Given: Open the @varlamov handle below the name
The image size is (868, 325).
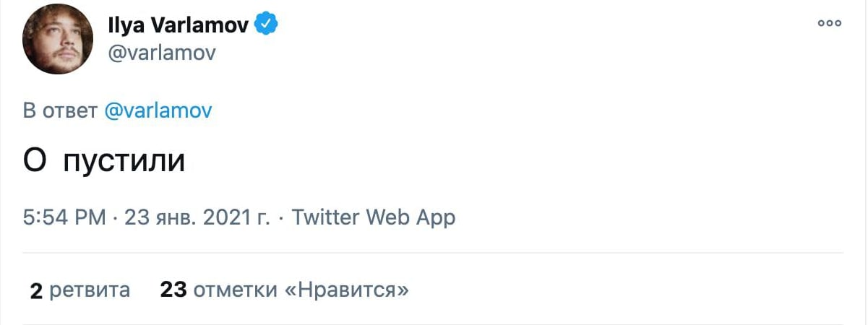Looking at the screenshot, I should tap(161, 53).
